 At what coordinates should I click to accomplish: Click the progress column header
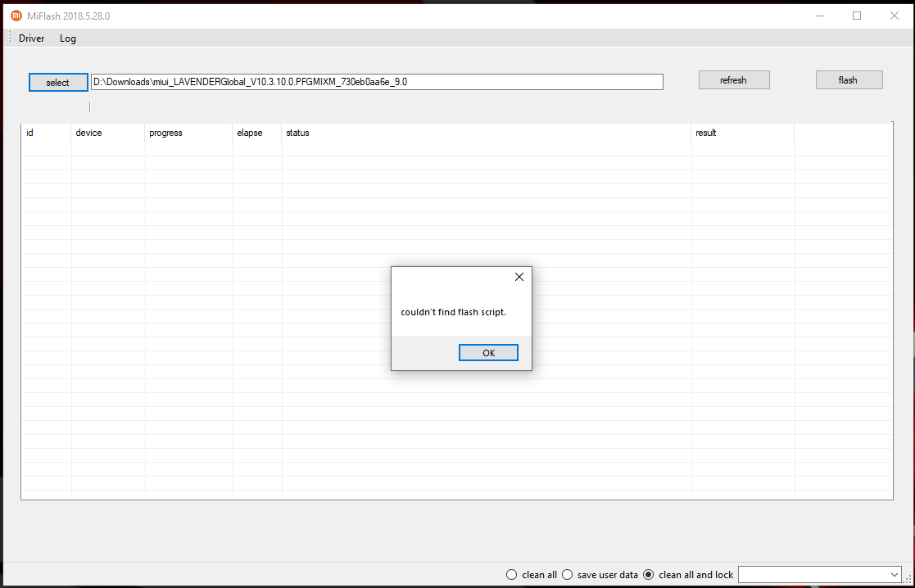tap(188, 133)
